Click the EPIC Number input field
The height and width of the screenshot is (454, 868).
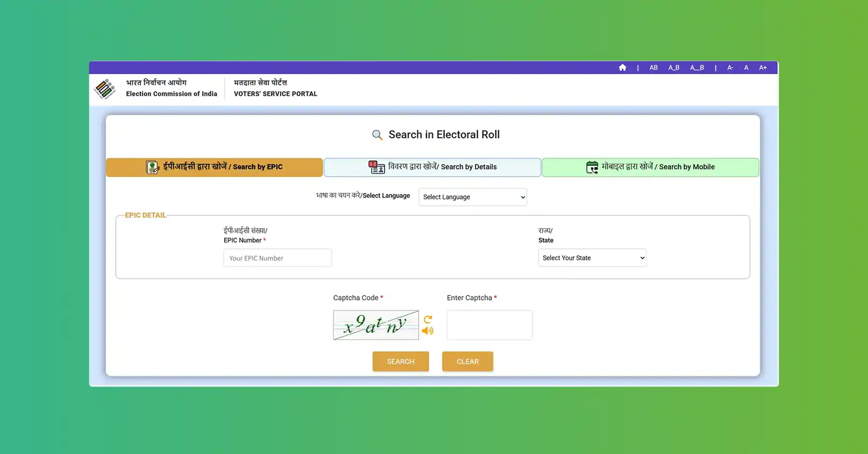pyautogui.click(x=277, y=258)
